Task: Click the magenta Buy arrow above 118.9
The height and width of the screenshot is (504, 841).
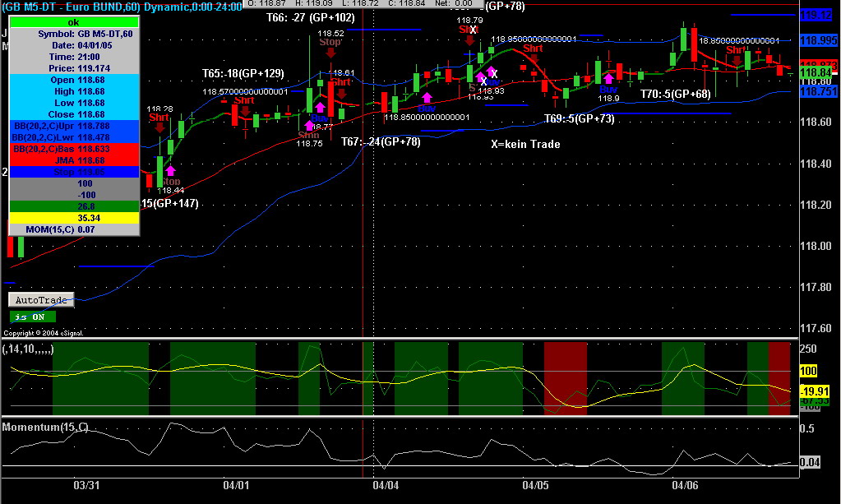Action: 608,78
